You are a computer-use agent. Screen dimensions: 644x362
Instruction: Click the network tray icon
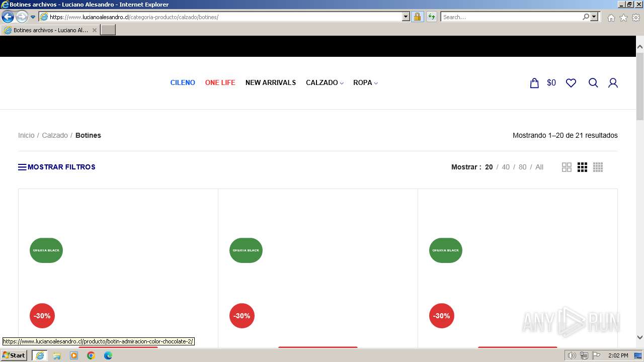tap(584, 355)
